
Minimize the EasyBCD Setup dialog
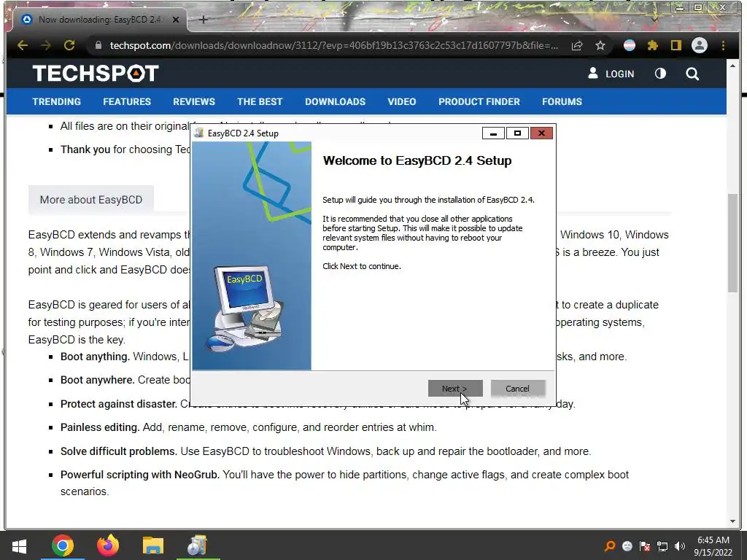[x=493, y=133]
